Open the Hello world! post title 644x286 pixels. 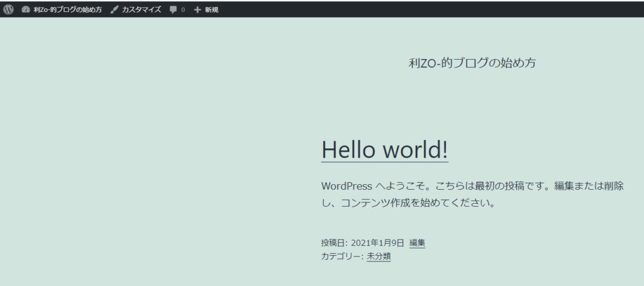(384, 150)
